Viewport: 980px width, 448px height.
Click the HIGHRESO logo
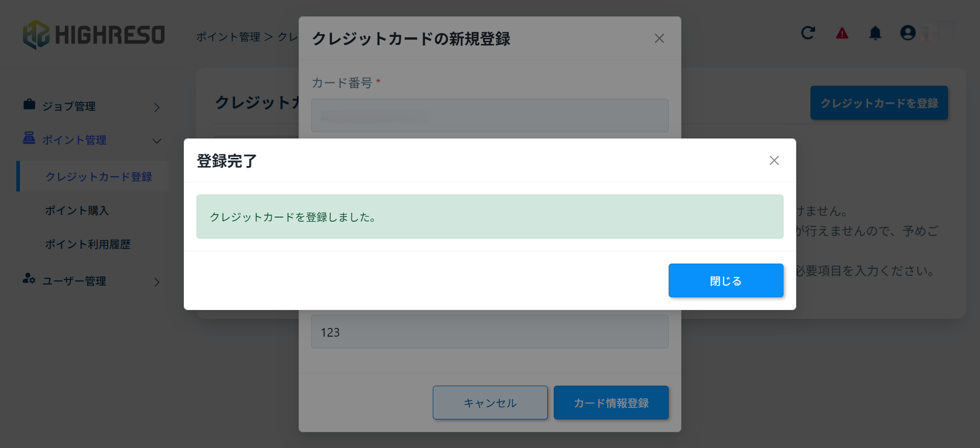94,35
